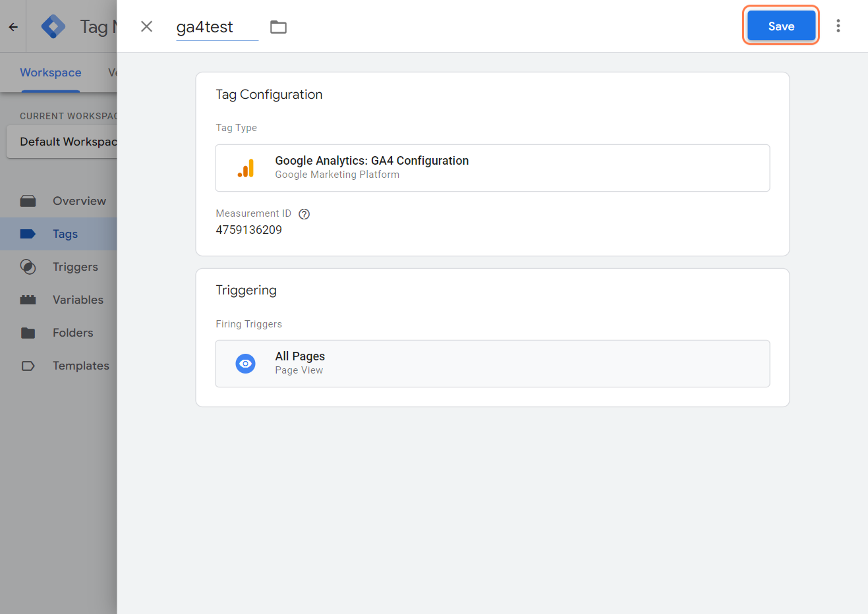This screenshot has width=868, height=614.
Task: Click the Tag Configuration heading
Action: (x=269, y=94)
